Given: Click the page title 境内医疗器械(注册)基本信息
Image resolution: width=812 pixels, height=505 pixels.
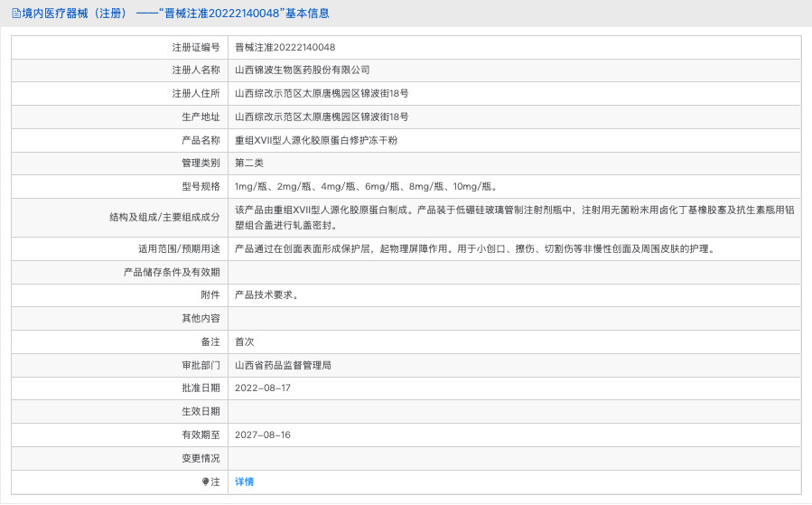Looking at the screenshot, I should point(175,14).
